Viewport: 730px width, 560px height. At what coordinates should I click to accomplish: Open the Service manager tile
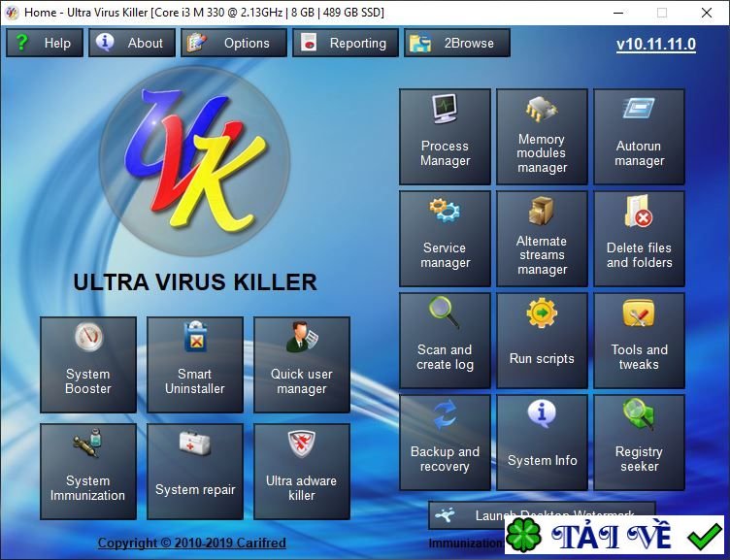(445, 239)
